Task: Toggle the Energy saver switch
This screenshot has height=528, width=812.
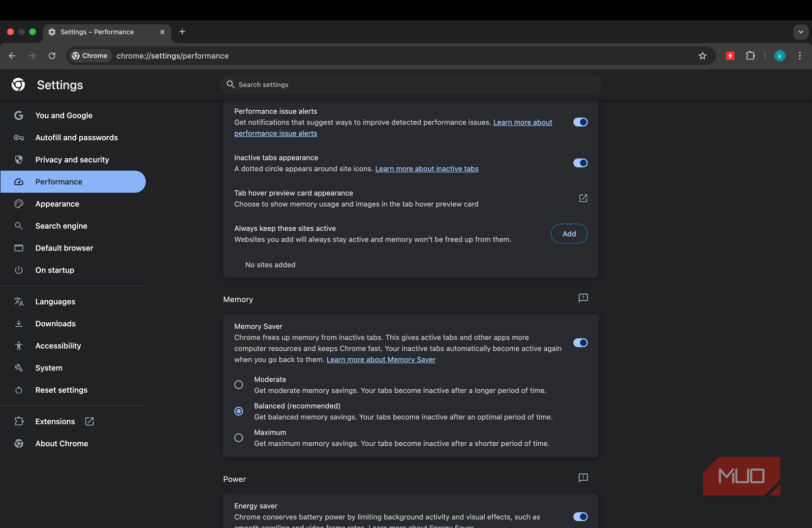Action: click(580, 517)
